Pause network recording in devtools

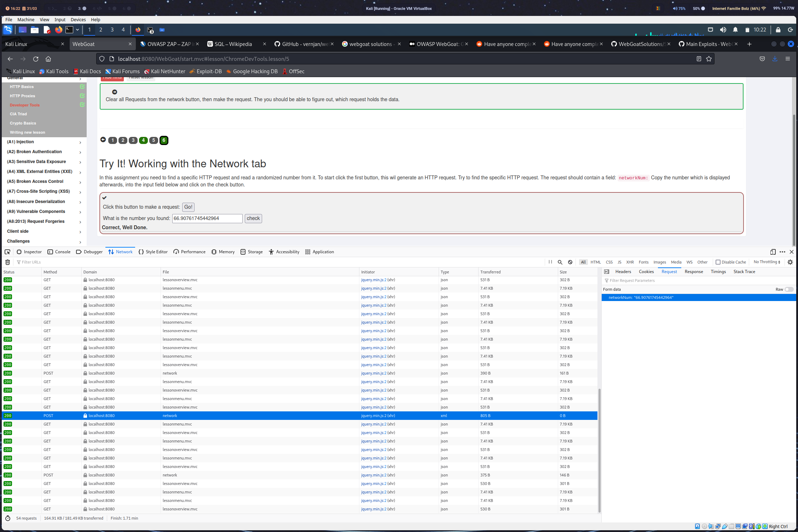(550, 262)
